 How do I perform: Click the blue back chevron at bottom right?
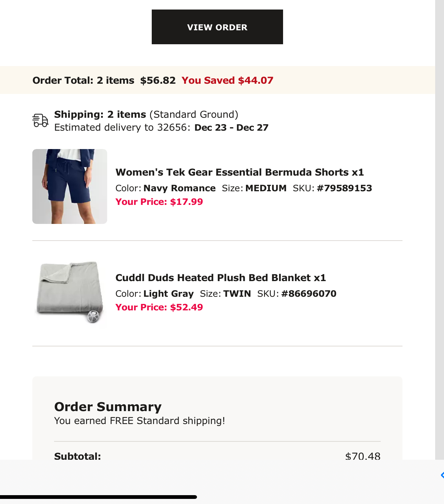pyautogui.click(x=442, y=475)
